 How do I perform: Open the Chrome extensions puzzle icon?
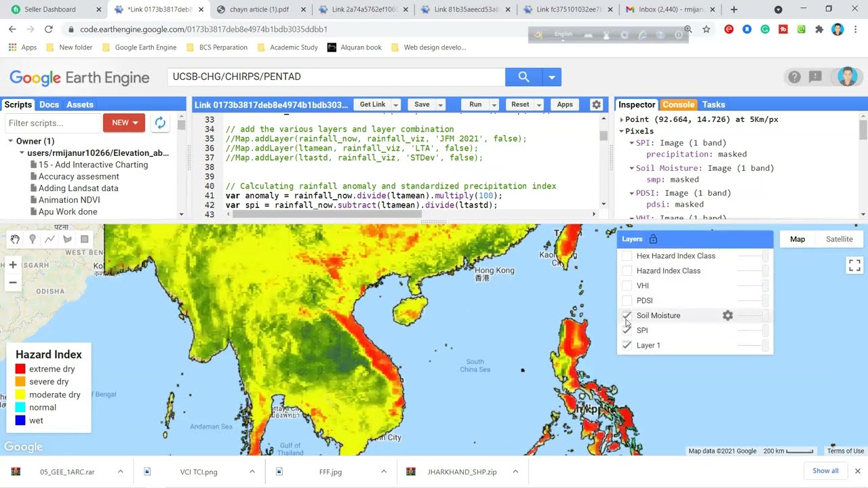819,30
